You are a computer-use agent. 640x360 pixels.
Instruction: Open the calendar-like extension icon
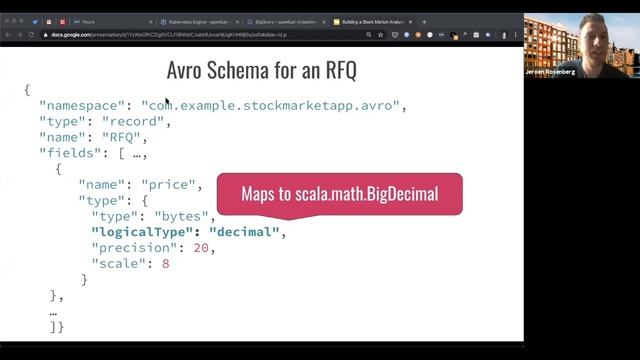point(476,35)
